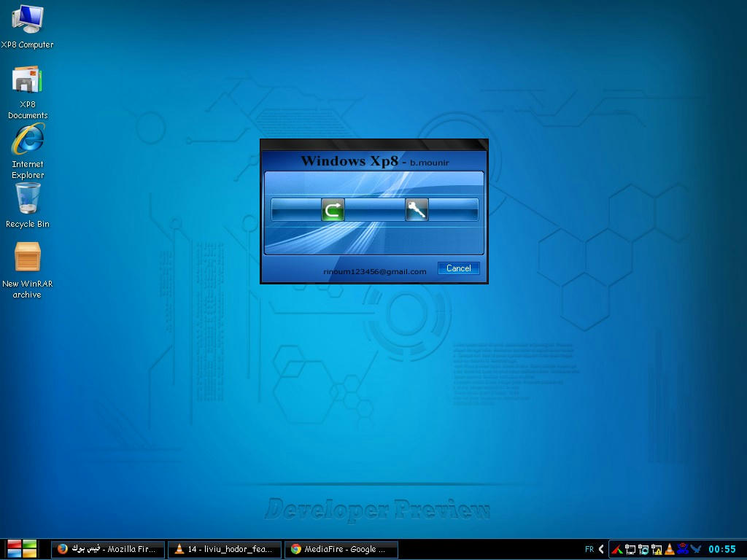The width and height of the screenshot is (747, 560).
Task: Open the Start menu with Windows flag
Action: coord(22,549)
